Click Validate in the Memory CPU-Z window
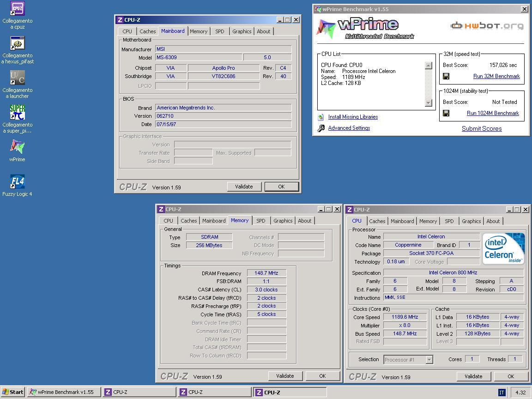Viewport: 532px width, 399px height. pyautogui.click(x=285, y=376)
